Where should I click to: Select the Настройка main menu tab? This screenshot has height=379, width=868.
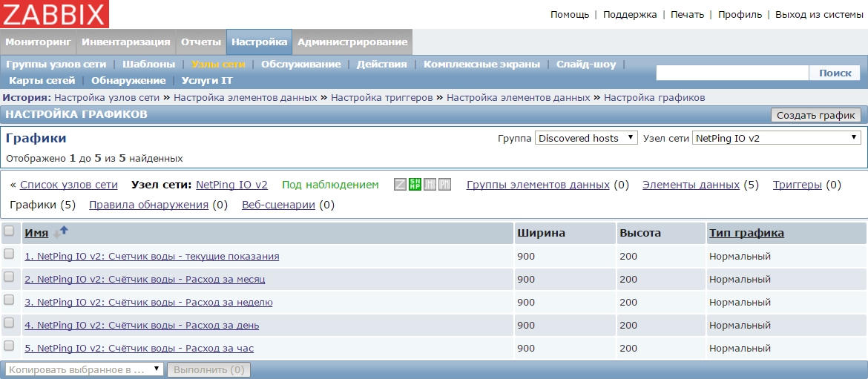point(259,42)
